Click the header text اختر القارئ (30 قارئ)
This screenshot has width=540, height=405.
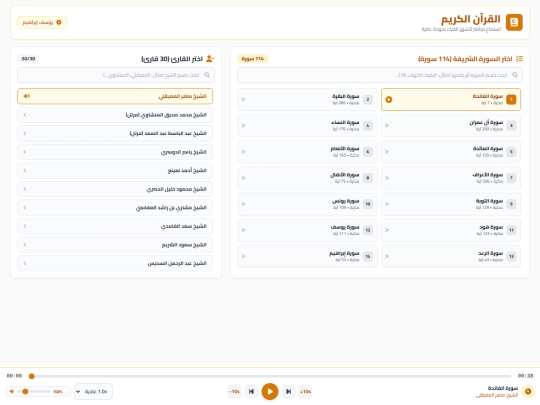(172, 59)
